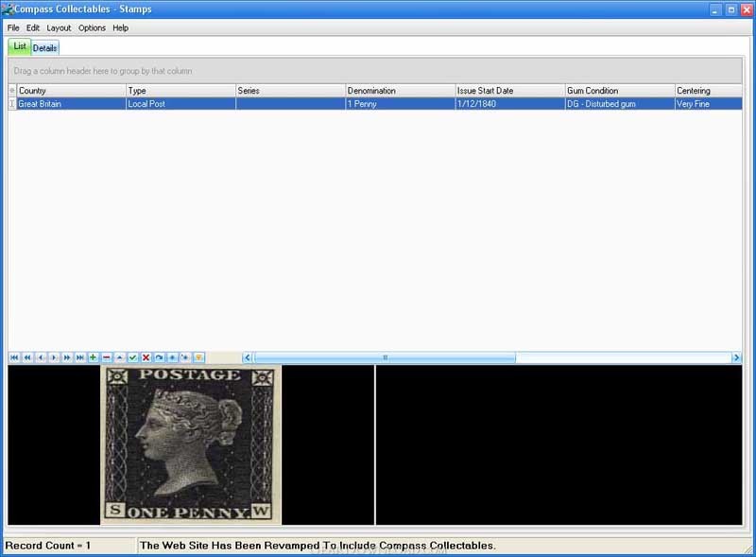This screenshot has height=557, width=756.
Task: Open the Edit menu
Action: click(x=33, y=28)
